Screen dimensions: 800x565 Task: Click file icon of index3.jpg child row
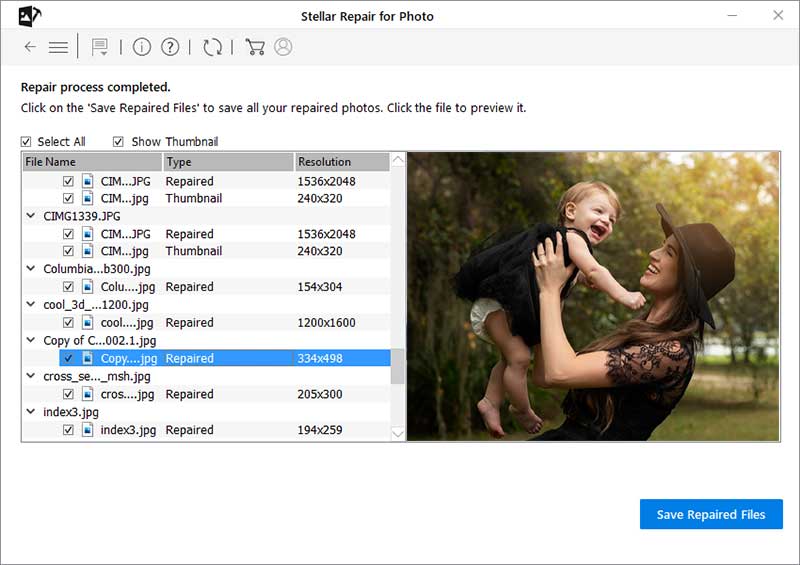(88, 430)
